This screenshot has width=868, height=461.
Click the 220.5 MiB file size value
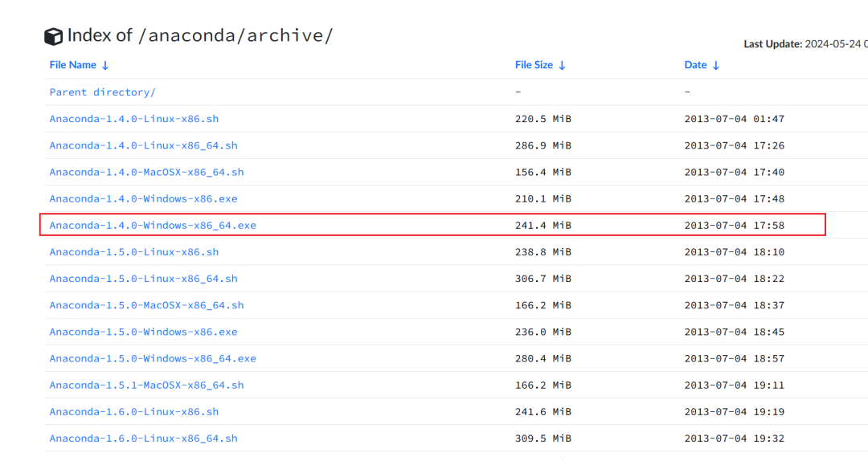coord(543,118)
